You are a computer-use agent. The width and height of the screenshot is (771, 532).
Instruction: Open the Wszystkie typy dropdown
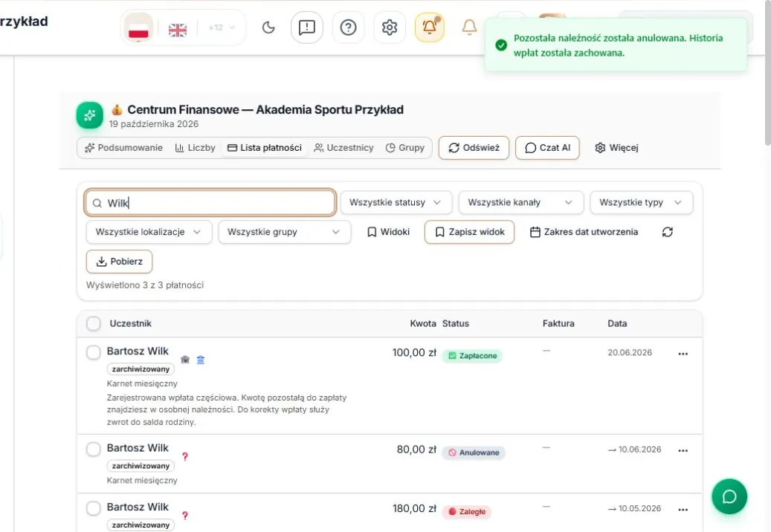point(641,202)
